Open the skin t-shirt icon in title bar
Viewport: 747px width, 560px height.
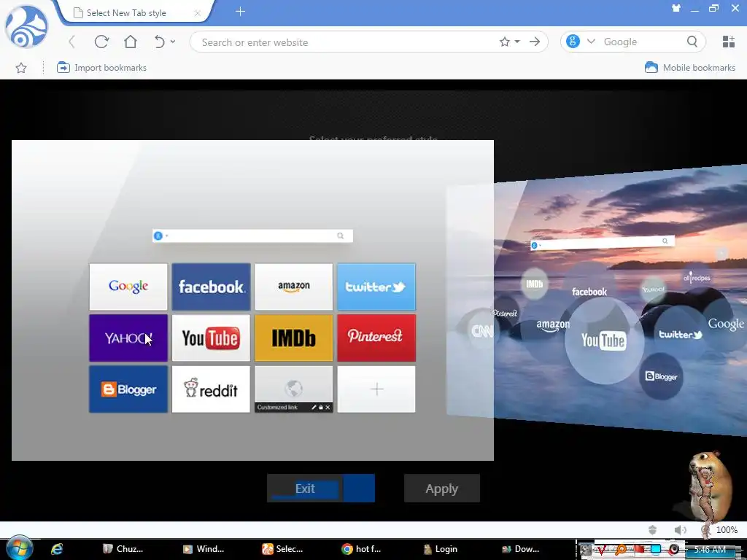coord(676,8)
